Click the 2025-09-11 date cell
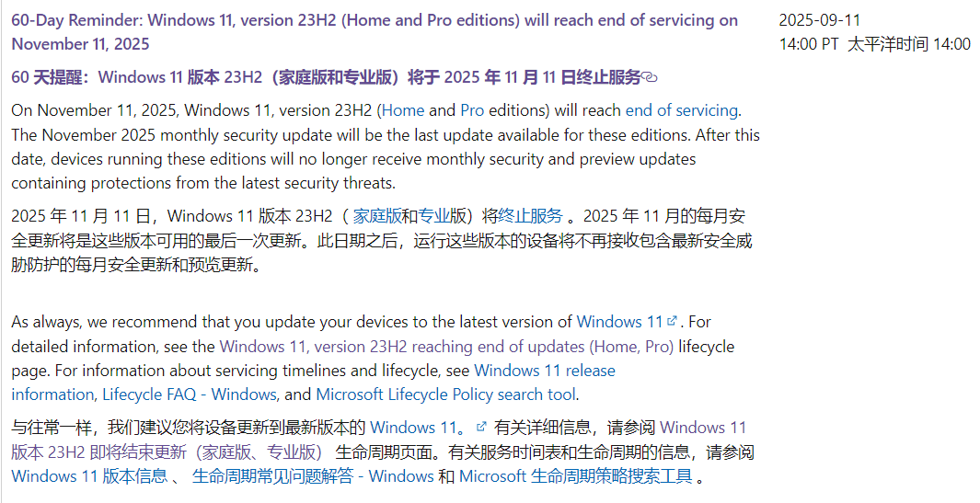980x503 pixels. [x=874, y=32]
